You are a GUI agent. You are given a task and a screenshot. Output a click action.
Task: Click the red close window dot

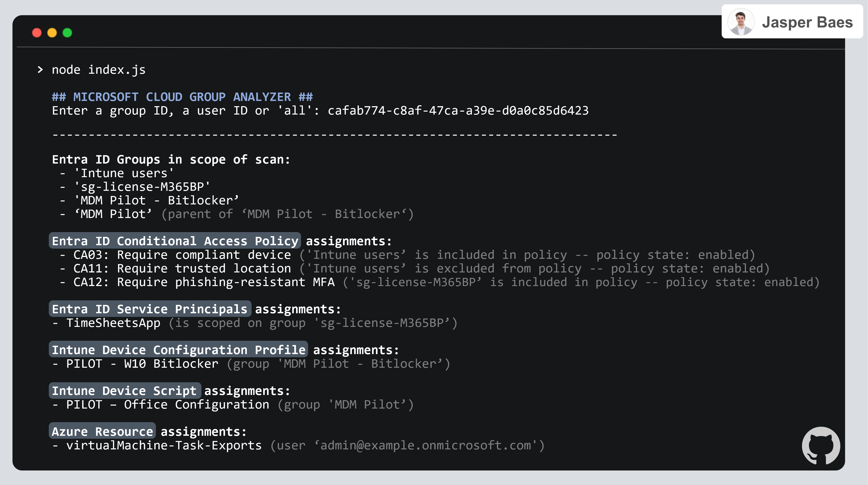[37, 33]
